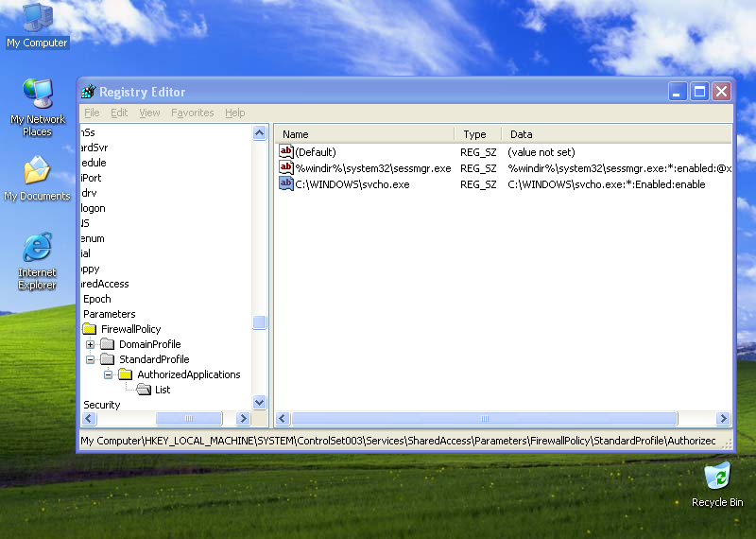The height and width of the screenshot is (539, 756).
Task: Open the Help menu
Action: [234, 113]
